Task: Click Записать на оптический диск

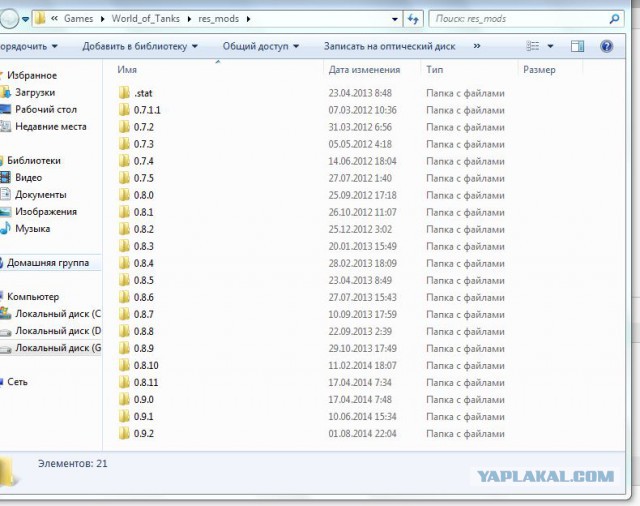Action: (x=389, y=46)
